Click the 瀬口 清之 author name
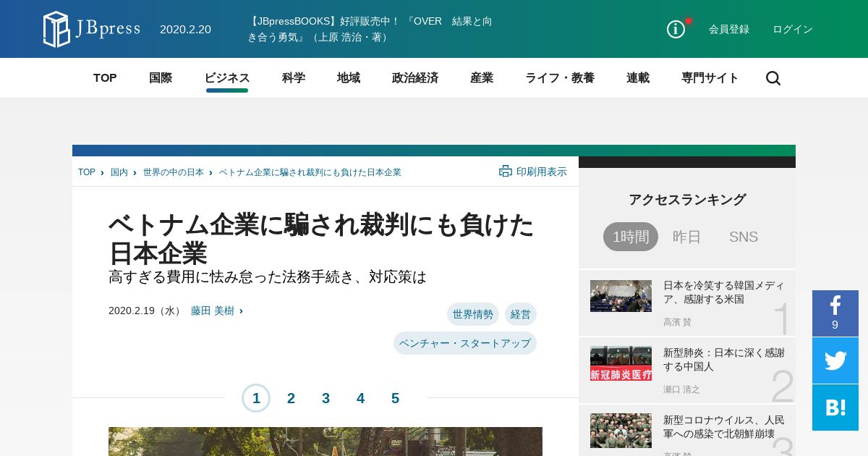Screen dimensions: 868x456 (681, 389)
